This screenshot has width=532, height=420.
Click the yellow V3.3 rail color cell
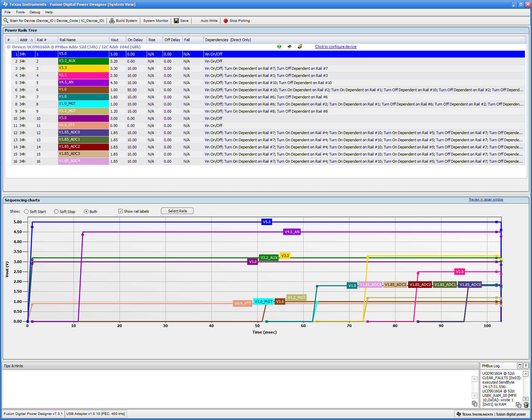pos(83,68)
